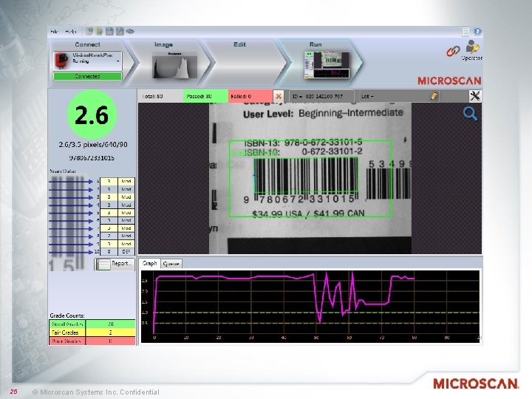The image size is (532, 399).
Task: Go to the Image step
Action: pyautogui.click(x=163, y=44)
